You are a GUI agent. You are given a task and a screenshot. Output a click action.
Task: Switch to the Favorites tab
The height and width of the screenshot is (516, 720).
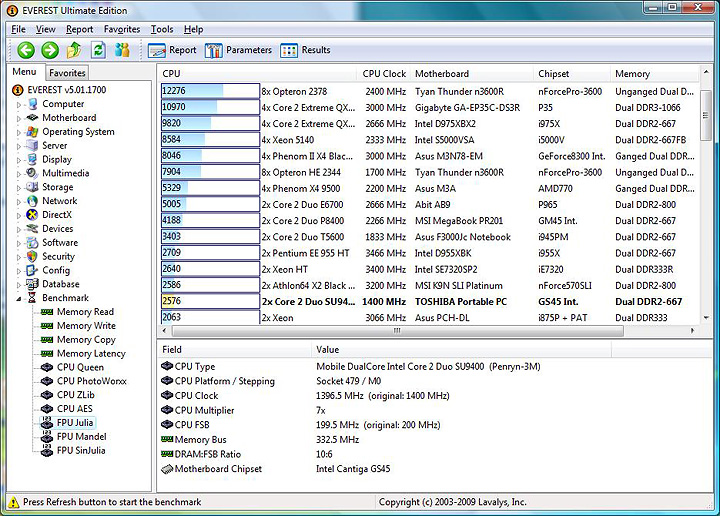pos(67,73)
